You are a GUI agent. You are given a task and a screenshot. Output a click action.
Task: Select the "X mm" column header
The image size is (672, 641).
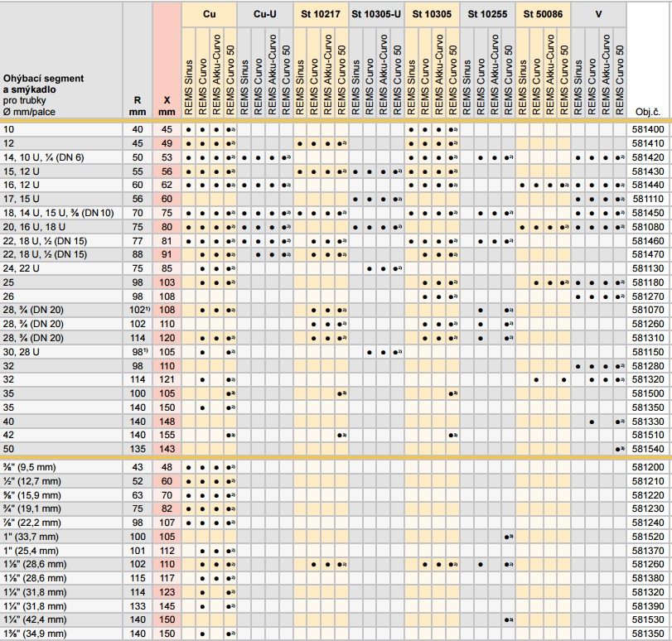(x=167, y=106)
